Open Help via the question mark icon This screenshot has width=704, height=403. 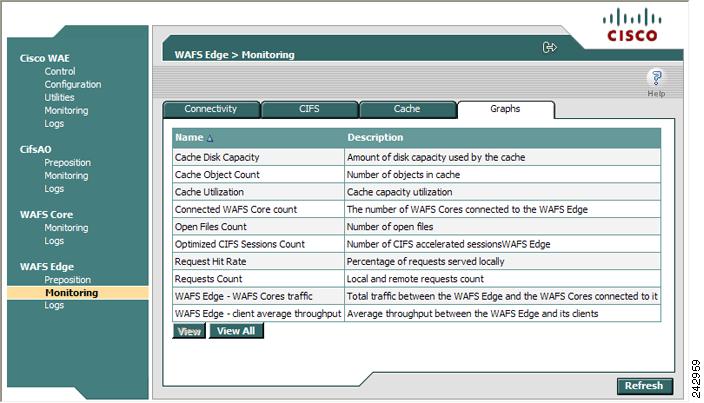[x=656, y=79]
